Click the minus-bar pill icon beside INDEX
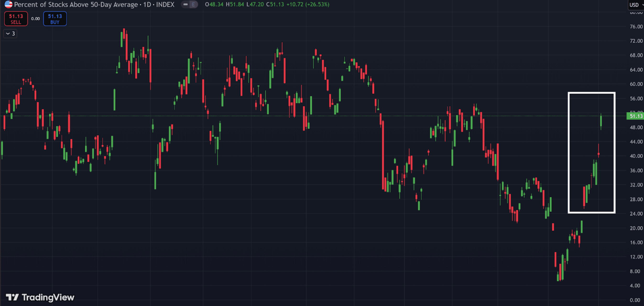Screen dimensions: 644x306 point(186,4)
